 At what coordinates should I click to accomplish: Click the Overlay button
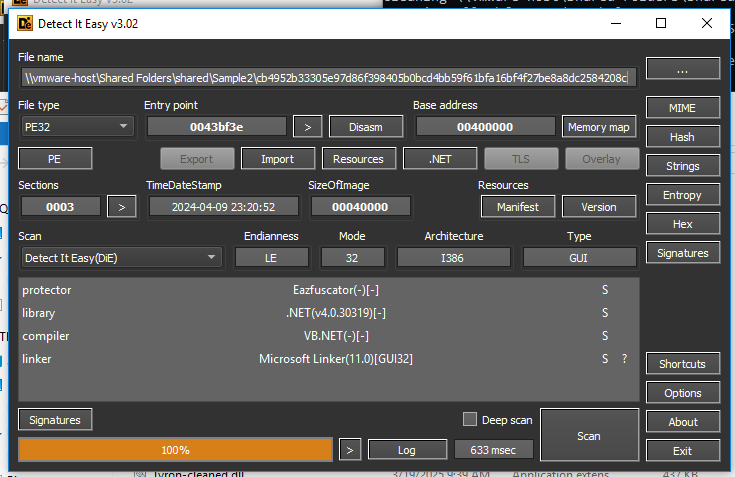[602, 159]
